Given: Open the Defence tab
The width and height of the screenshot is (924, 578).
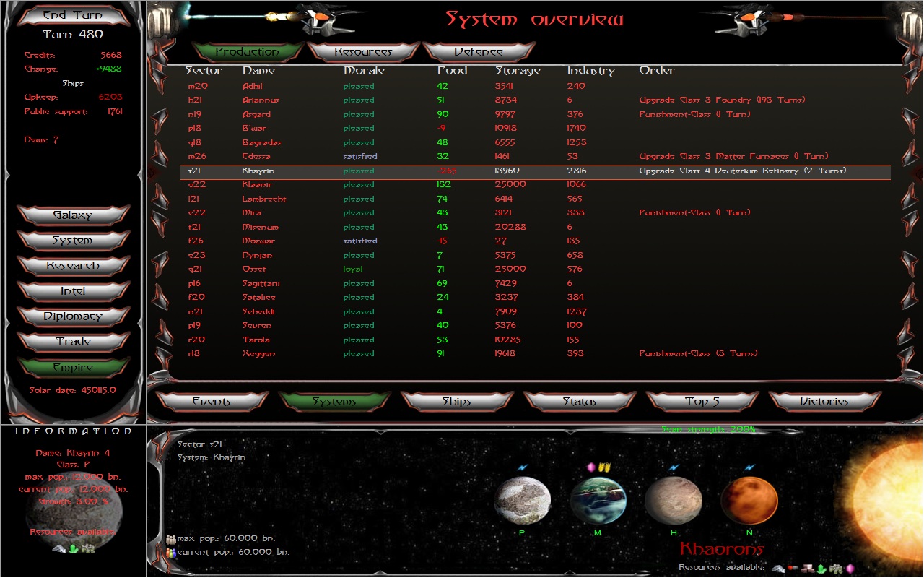Looking at the screenshot, I should (x=479, y=52).
